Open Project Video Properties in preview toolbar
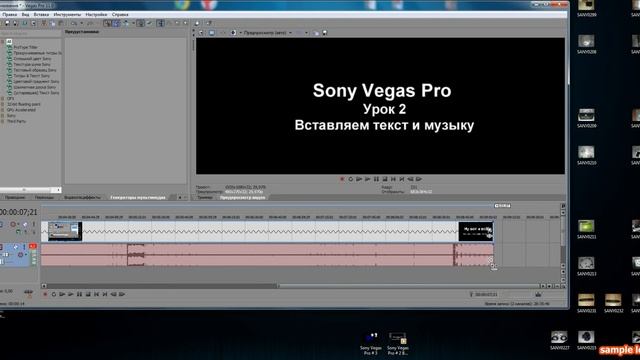Screen dimensions: 640x360 201,33
